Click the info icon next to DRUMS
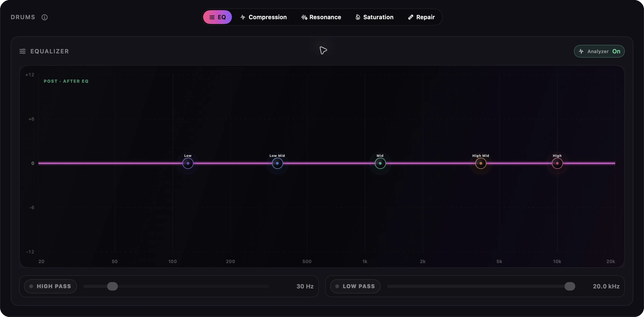Viewport: 644px width, 317px height. coord(44,17)
